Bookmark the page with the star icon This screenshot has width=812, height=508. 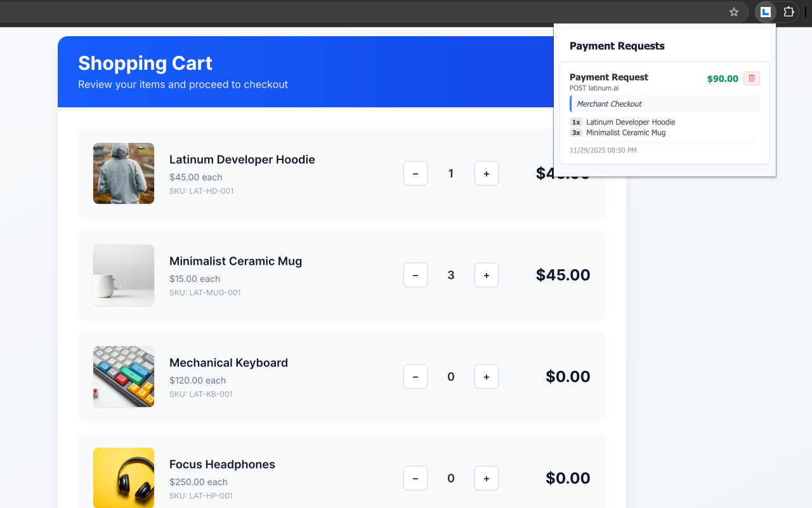733,12
